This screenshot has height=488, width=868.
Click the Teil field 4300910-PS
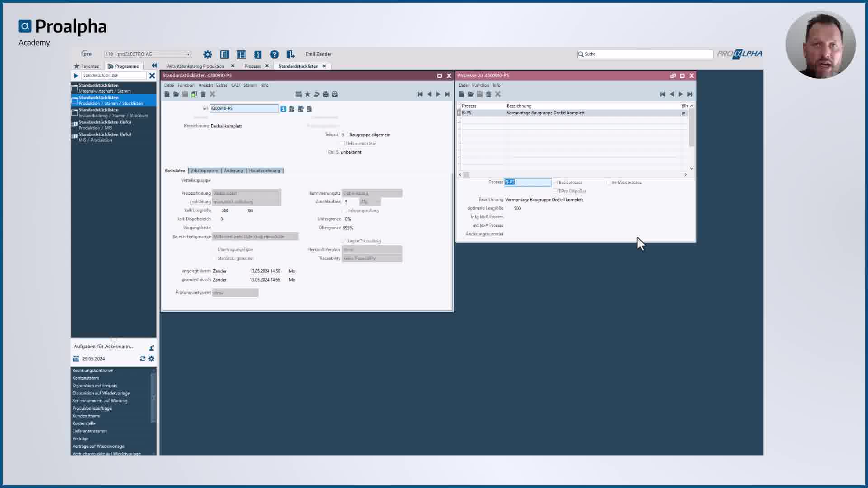coord(244,108)
